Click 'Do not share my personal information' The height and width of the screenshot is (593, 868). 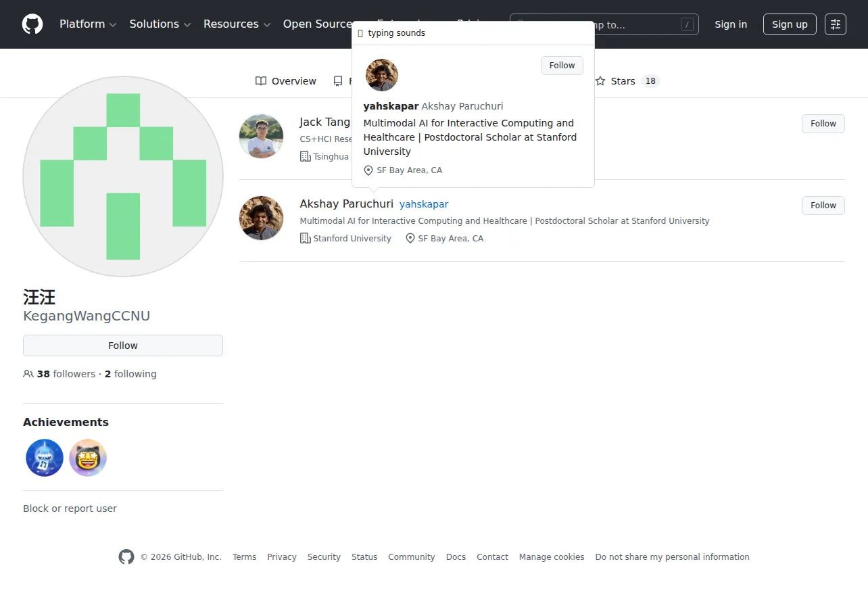pos(673,557)
